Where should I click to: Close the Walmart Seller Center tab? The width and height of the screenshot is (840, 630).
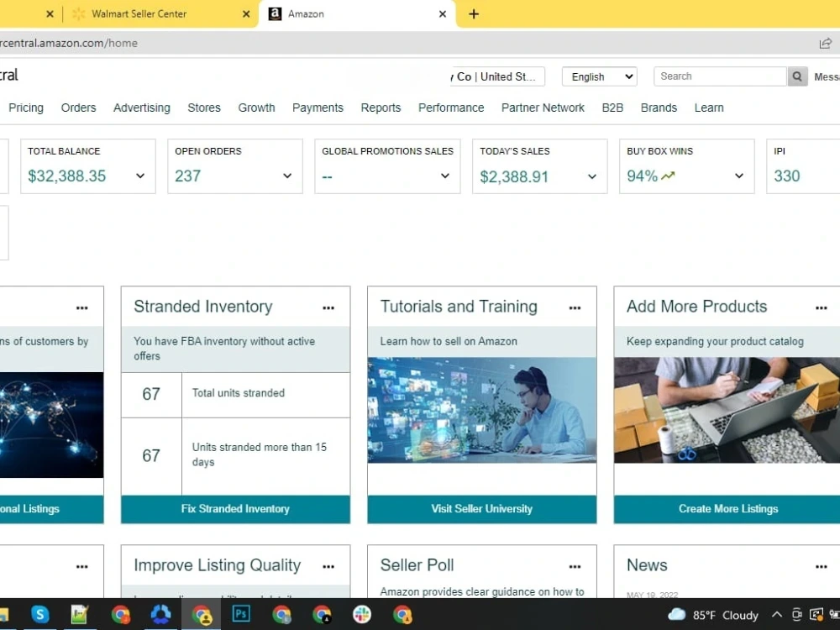coord(246,14)
